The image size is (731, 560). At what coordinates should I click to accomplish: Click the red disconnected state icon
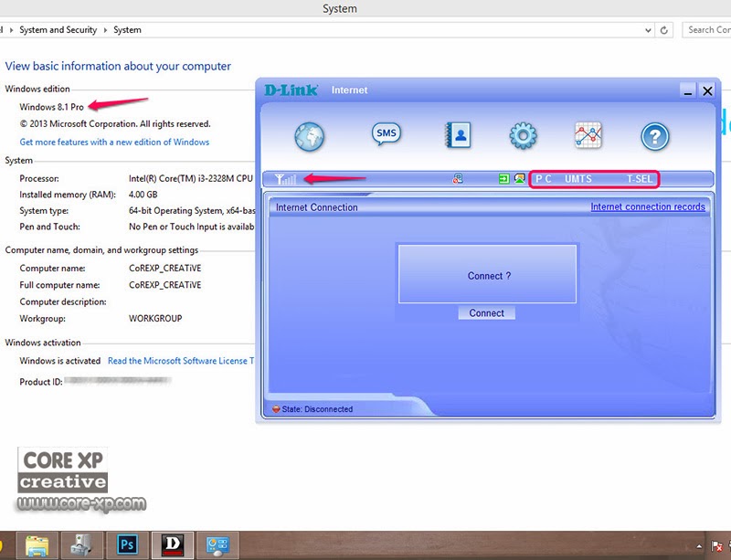point(276,409)
